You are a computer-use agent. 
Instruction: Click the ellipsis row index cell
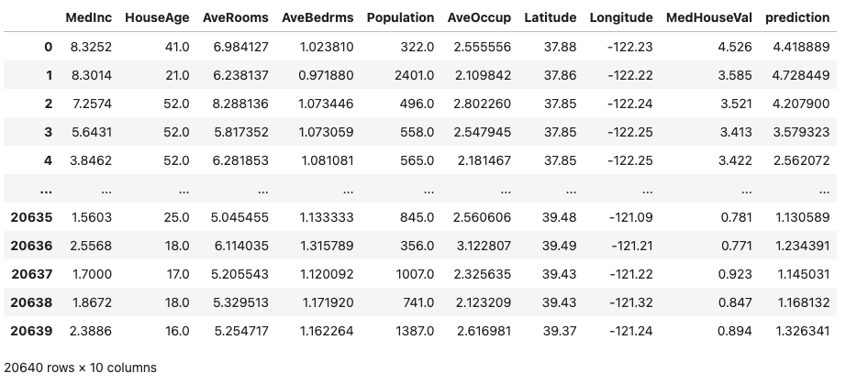[x=46, y=191]
